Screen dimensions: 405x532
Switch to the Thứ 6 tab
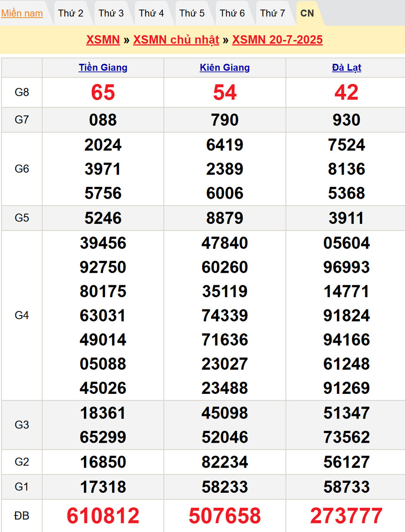tap(232, 13)
